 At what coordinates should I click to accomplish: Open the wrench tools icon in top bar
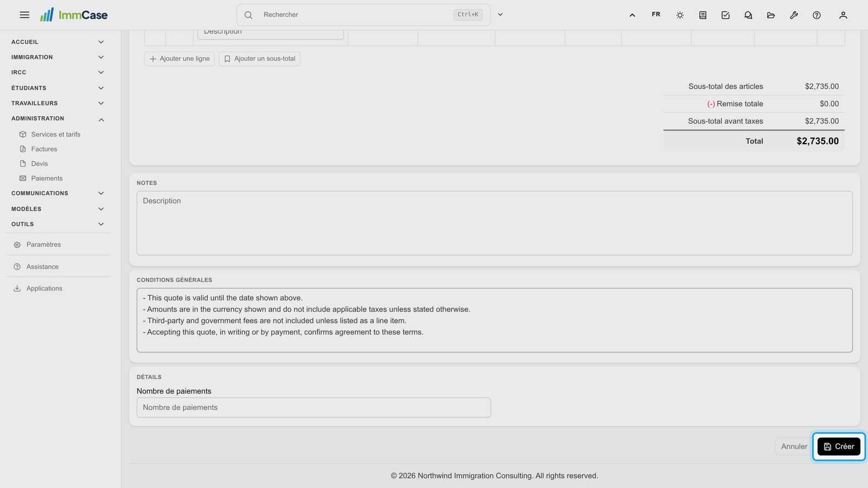(x=794, y=15)
